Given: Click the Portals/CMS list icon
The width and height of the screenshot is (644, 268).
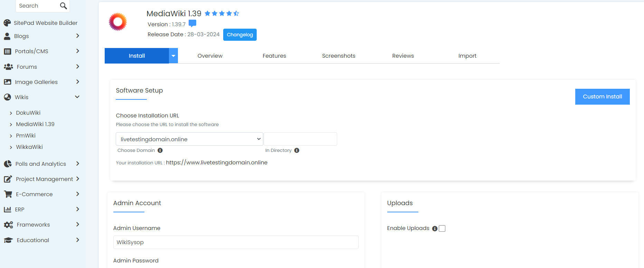Looking at the screenshot, I should pyautogui.click(x=8, y=51).
